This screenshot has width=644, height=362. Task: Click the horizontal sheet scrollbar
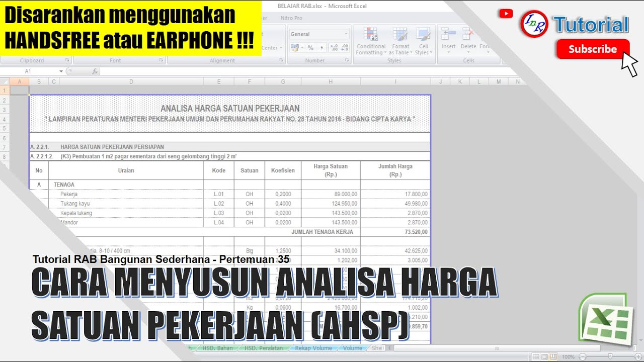tap(497, 348)
